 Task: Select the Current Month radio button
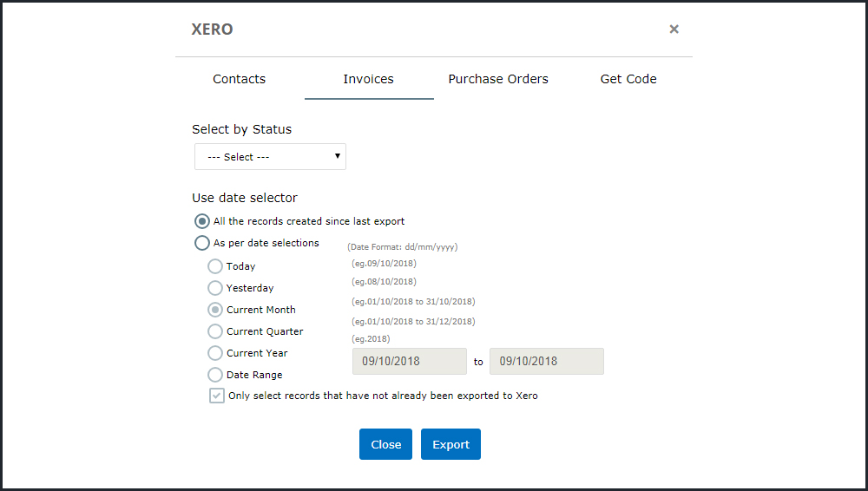[214, 310]
